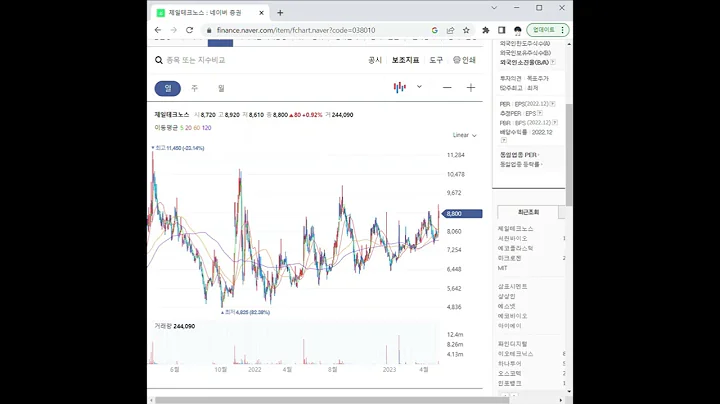Open 하나투어 in recent list
The height and width of the screenshot is (404, 720).
(x=510, y=364)
